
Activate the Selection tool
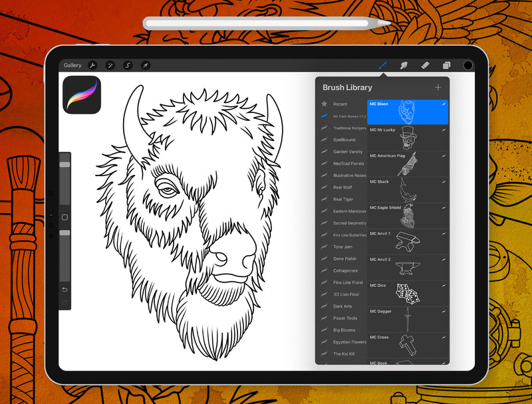pyautogui.click(x=128, y=65)
